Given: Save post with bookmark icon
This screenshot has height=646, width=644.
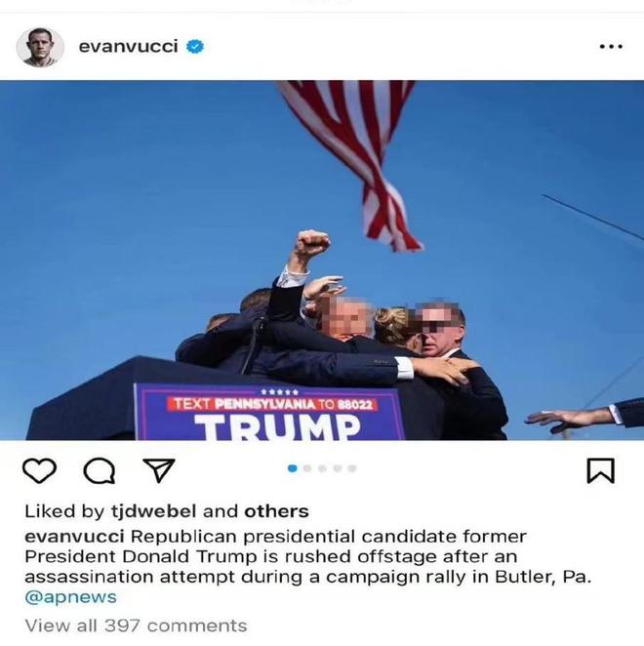Looking at the screenshot, I should (600, 470).
